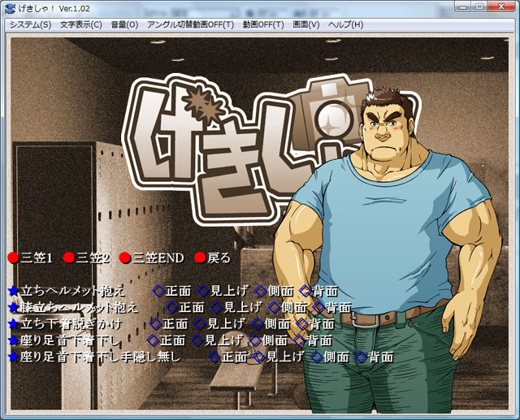Viewport: 520px width, 420px height.
Task: Click the 膝立ちヘルメット抱え label
Action: [73, 307]
